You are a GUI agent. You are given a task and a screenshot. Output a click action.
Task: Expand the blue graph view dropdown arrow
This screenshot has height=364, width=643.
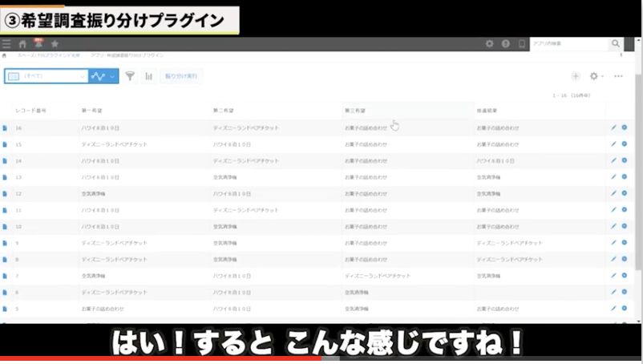pyautogui.click(x=113, y=76)
